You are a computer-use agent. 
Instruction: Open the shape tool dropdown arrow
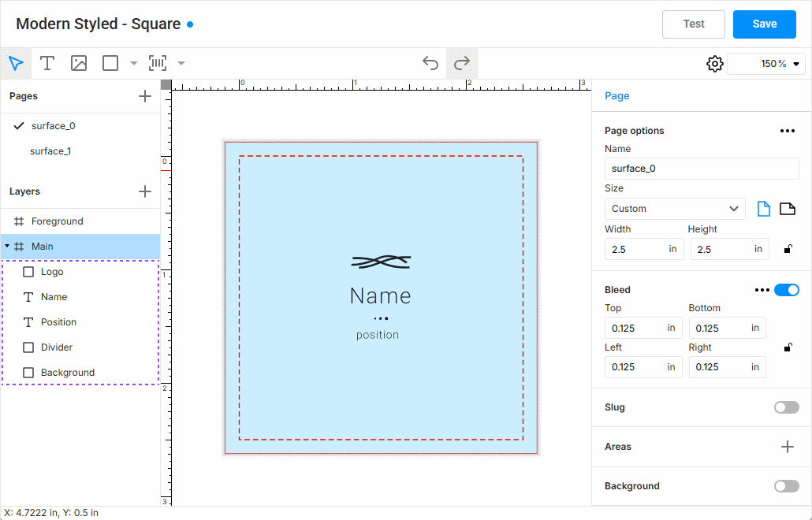(133, 64)
